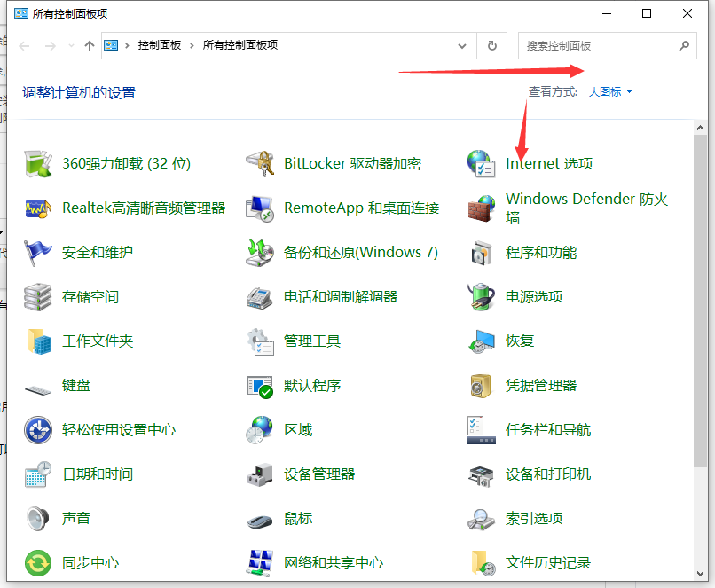Open the 360强力卸载 (32 位) icon

[x=38, y=164]
